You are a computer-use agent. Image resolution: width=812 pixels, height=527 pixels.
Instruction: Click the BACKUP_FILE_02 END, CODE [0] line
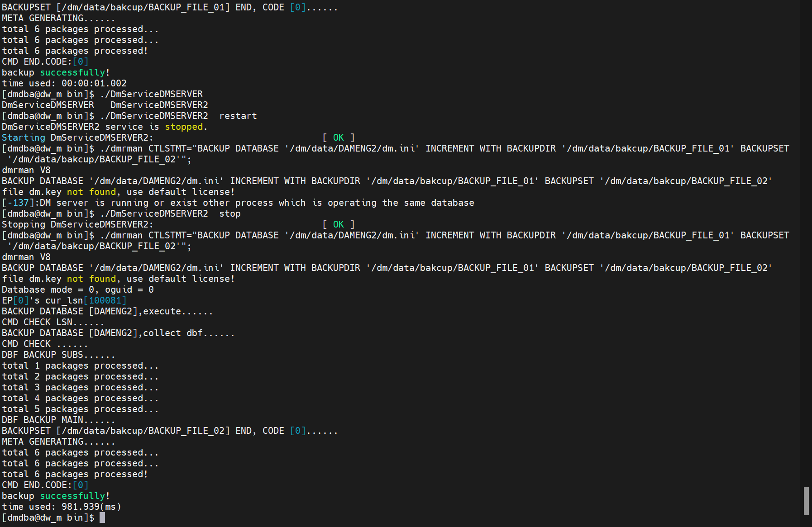pyautogui.click(x=170, y=431)
